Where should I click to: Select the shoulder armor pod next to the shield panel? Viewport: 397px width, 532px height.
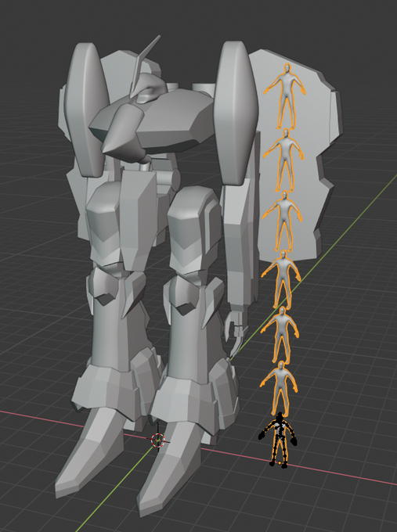236,112
